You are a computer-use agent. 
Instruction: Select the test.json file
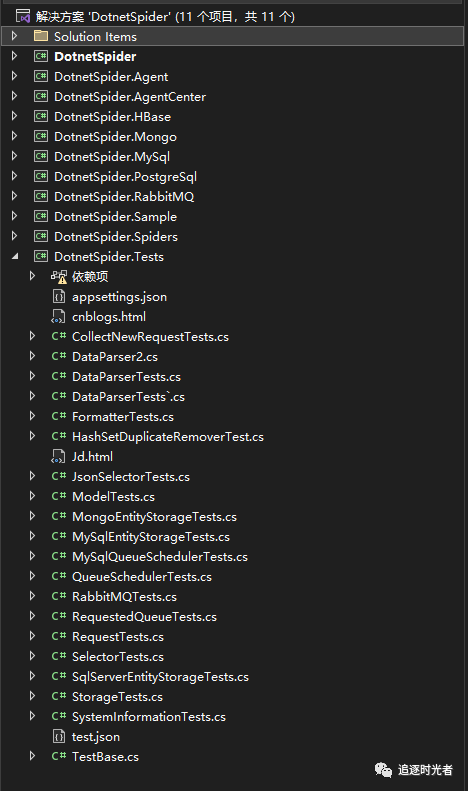coord(96,737)
